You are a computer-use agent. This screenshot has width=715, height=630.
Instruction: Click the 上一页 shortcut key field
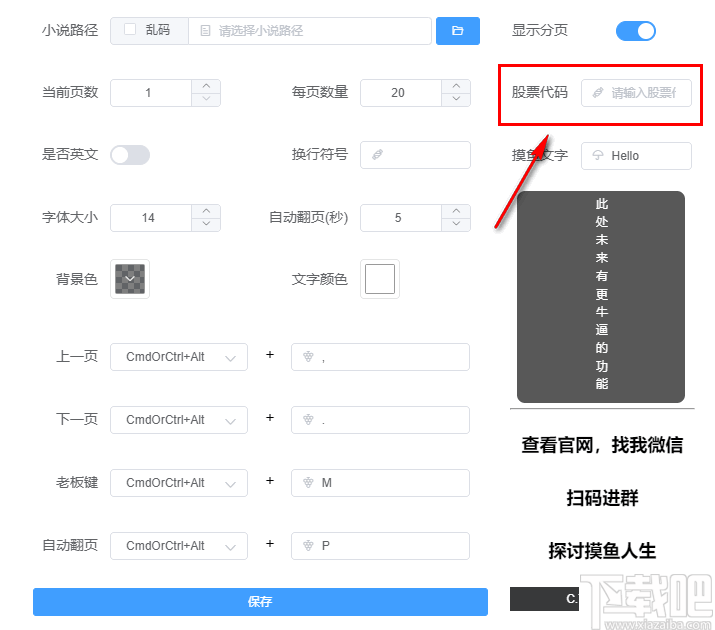coord(380,357)
